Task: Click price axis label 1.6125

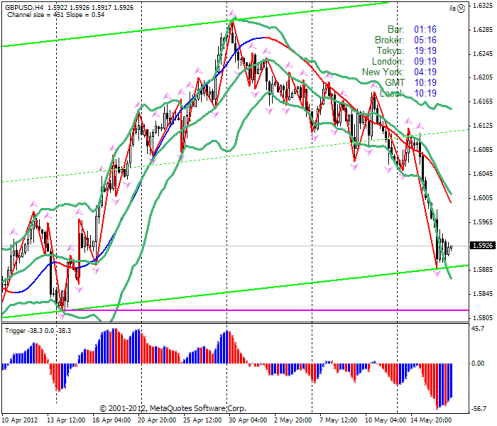Action: (x=483, y=125)
